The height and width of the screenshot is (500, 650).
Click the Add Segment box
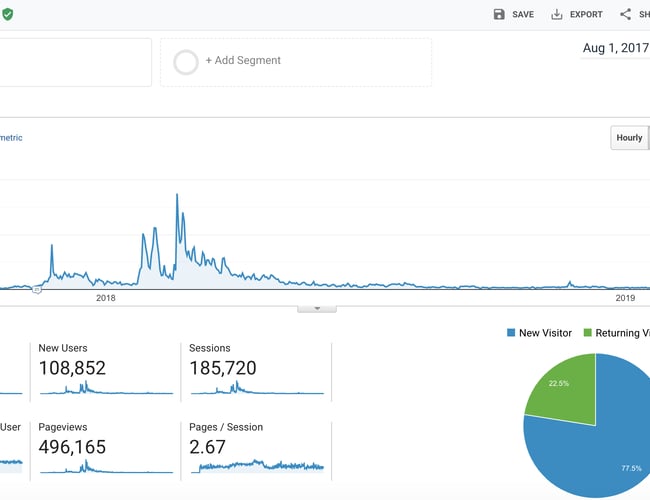pyautogui.click(x=296, y=61)
